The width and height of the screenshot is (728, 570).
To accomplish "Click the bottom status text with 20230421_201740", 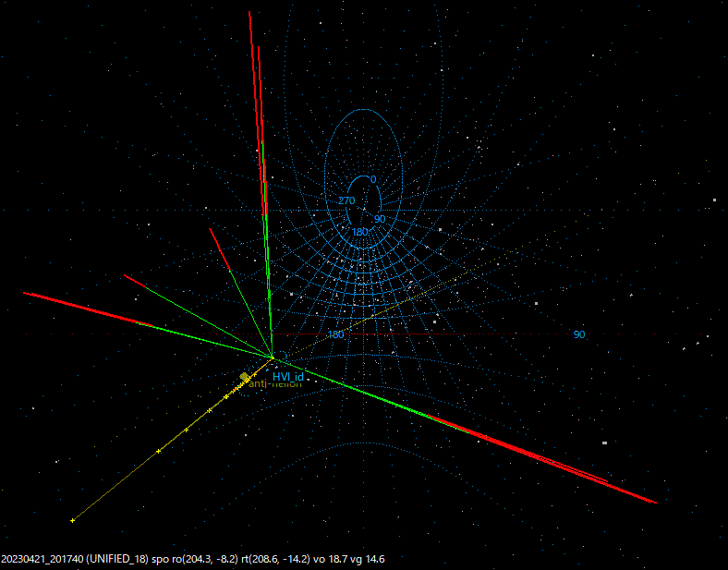I will click(193, 559).
